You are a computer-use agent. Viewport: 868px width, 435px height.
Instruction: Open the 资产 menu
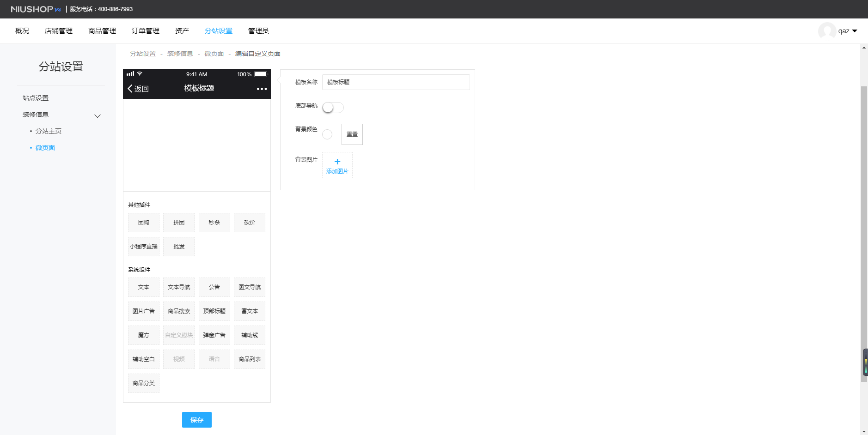coord(182,31)
